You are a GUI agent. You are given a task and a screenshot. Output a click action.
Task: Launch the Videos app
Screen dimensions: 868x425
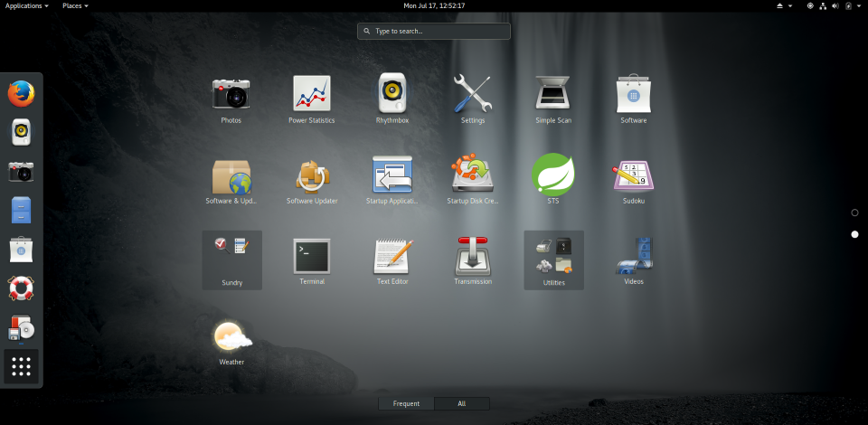click(634, 261)
